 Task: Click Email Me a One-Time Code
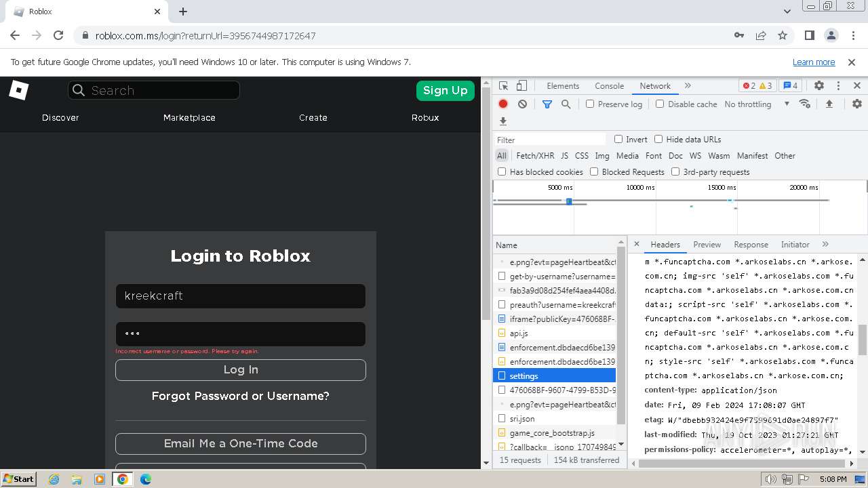[241, 444]
